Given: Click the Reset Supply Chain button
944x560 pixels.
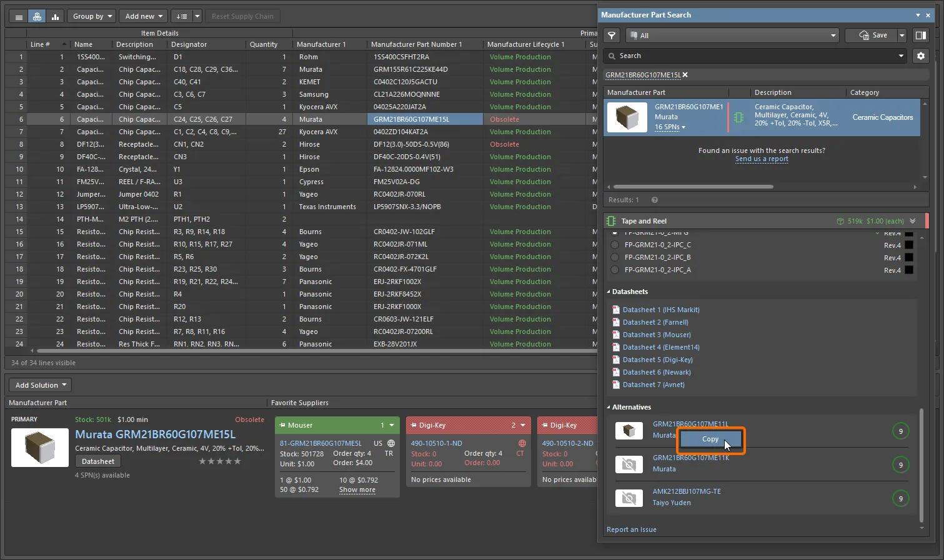Looking at the screenshot, I should point(242,17).
